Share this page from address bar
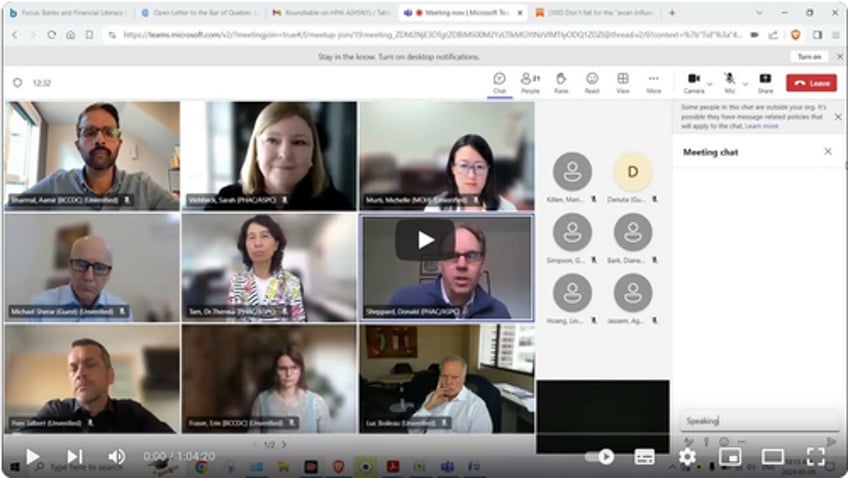Screen dimensions: 848x478 pyautogui.click(x=773, y=35)
